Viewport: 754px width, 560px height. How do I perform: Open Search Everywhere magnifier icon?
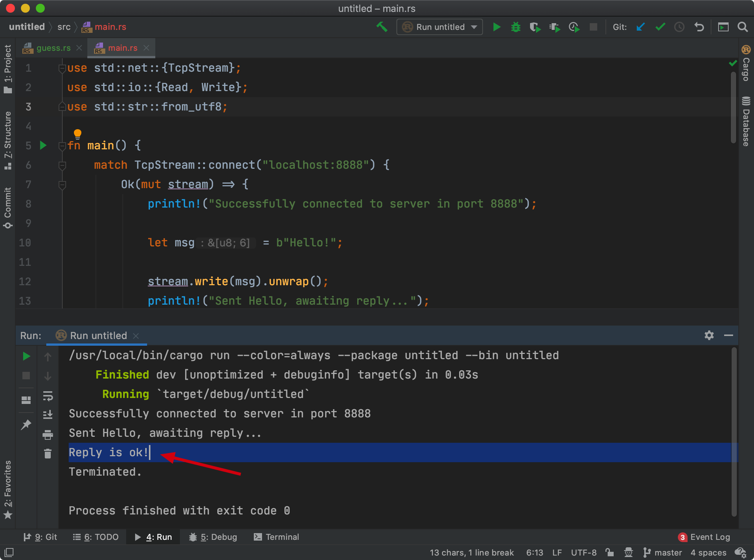pos(742,27)
